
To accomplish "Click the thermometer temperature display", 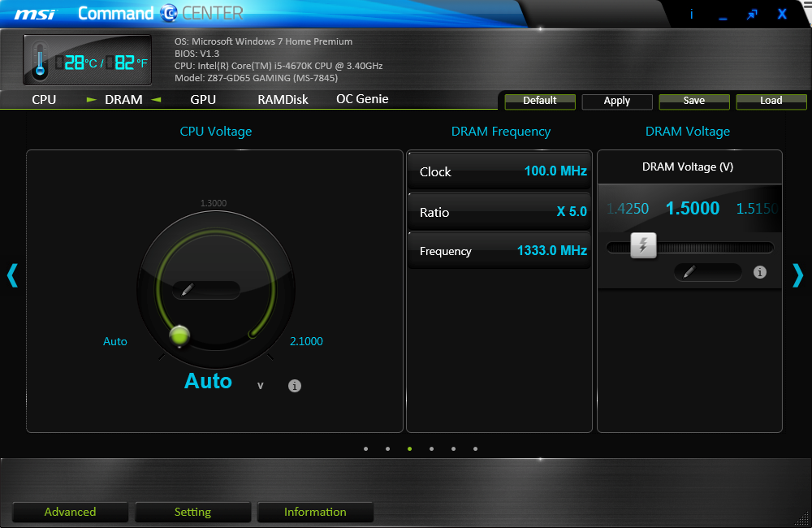I will pyautogui.click(x=88, y=60).
